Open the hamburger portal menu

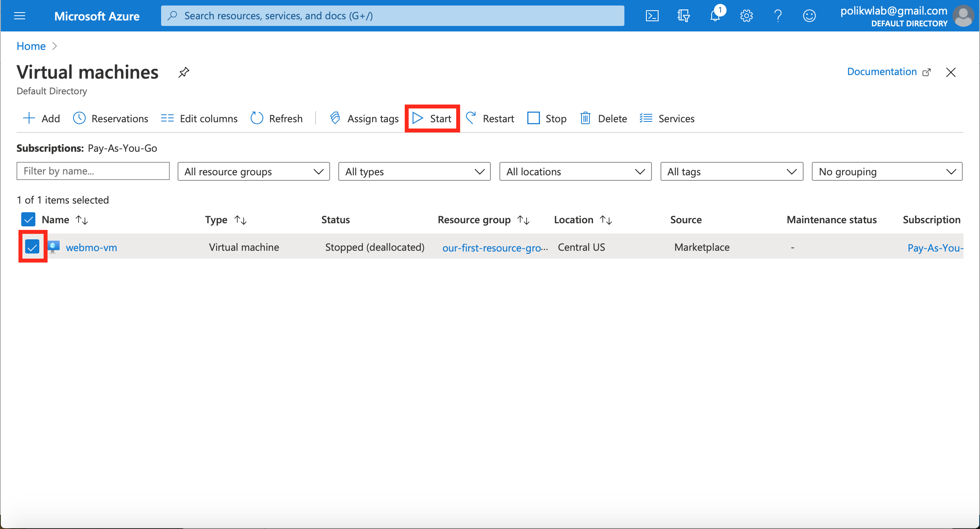[x=20, y=16]
